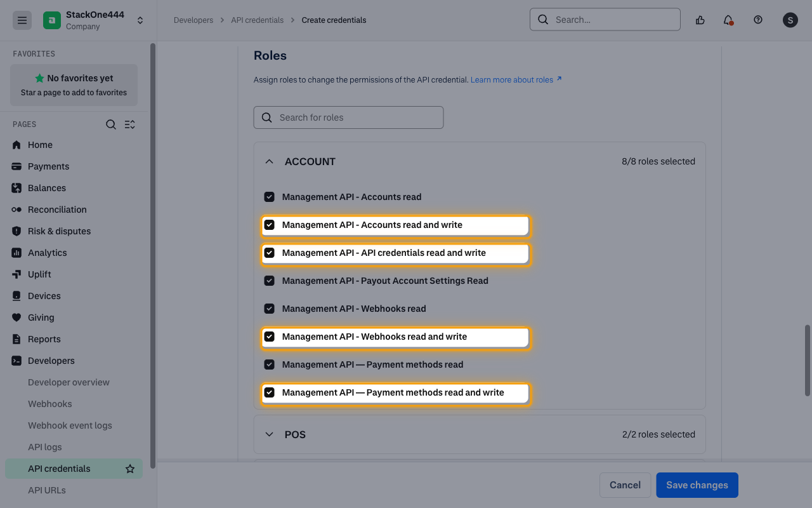Click the collapse all pages list icon
The width and height of the screenshot is (812, 508).
(130, 124)
